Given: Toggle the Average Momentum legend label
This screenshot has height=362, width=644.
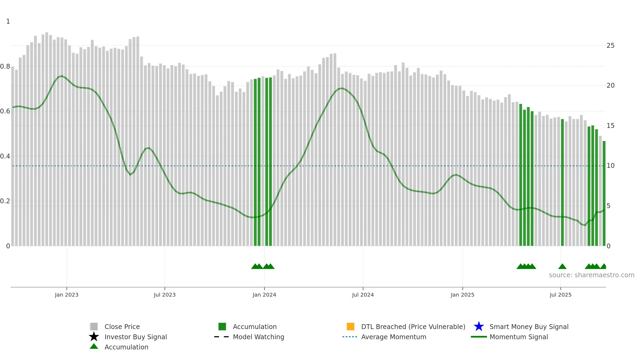Looking at the screenshot, I should tap(394, 337).
